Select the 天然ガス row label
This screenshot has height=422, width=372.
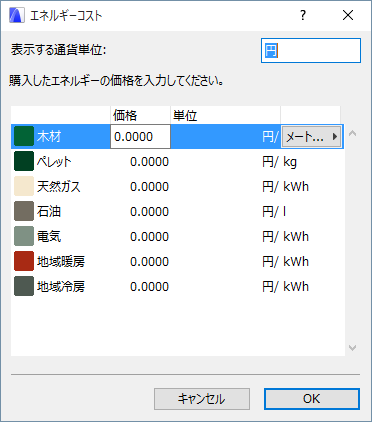[59, 187]
